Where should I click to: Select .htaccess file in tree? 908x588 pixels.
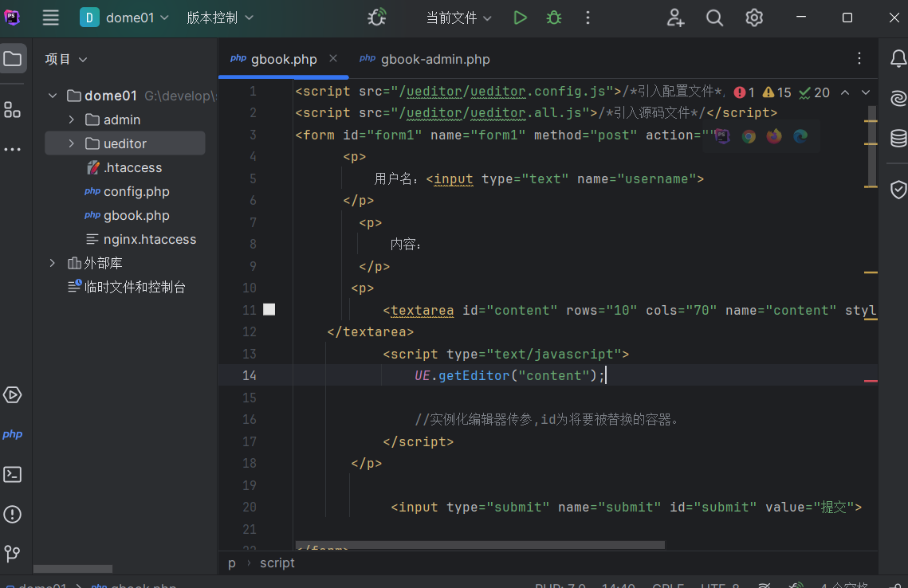click(x=124, y=168)
